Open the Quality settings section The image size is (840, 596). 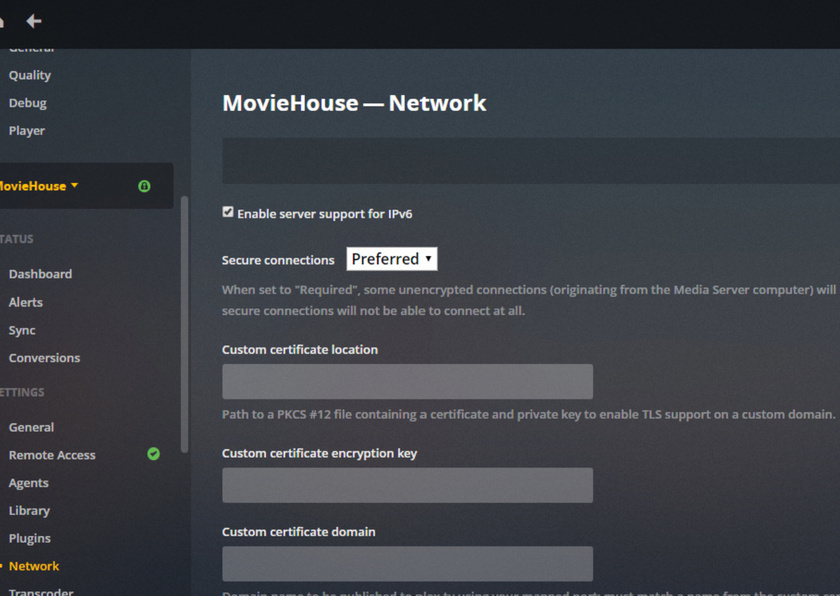[29, 75]
